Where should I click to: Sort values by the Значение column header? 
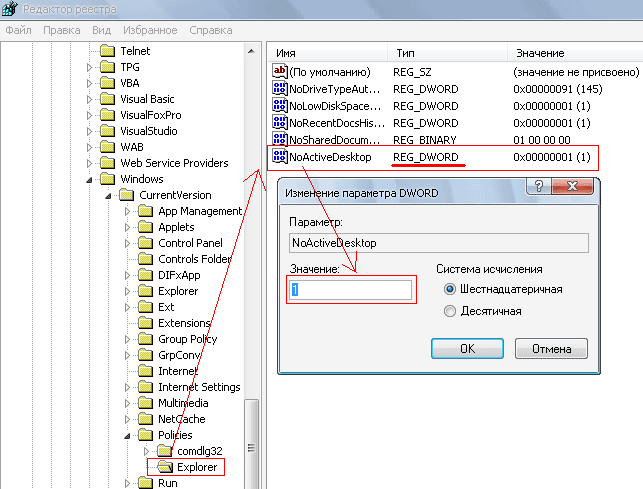click(575, 53)
